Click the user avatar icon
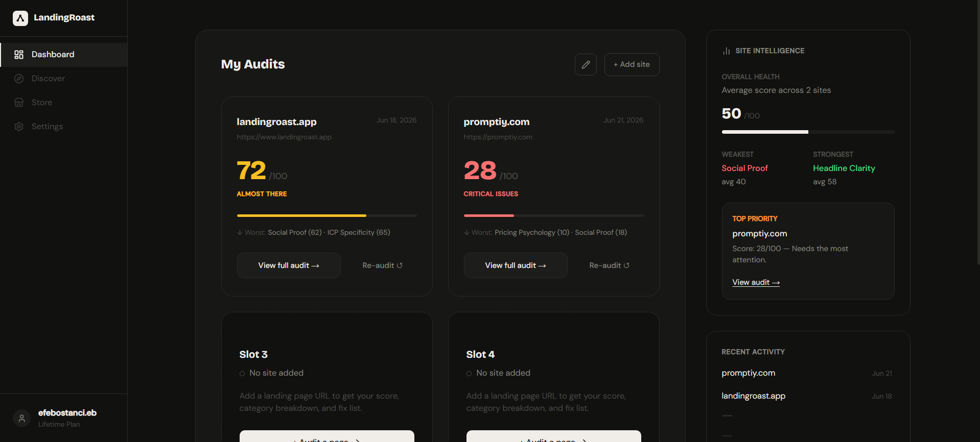 point(21,419)
